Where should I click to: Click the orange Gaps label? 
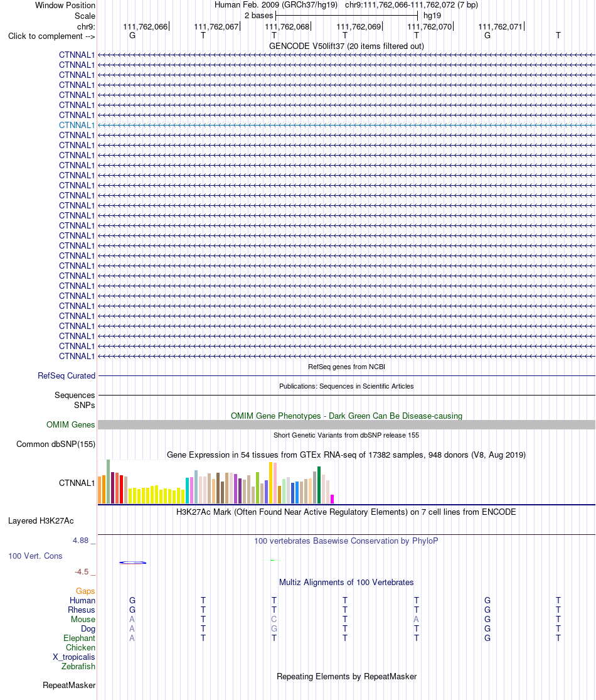[85, 591]
